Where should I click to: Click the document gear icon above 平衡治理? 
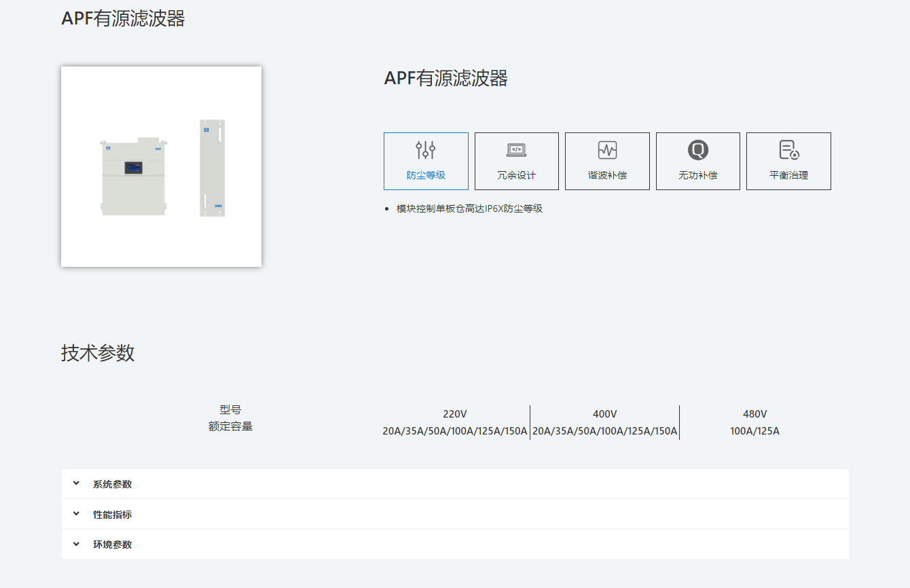[788, 150]
